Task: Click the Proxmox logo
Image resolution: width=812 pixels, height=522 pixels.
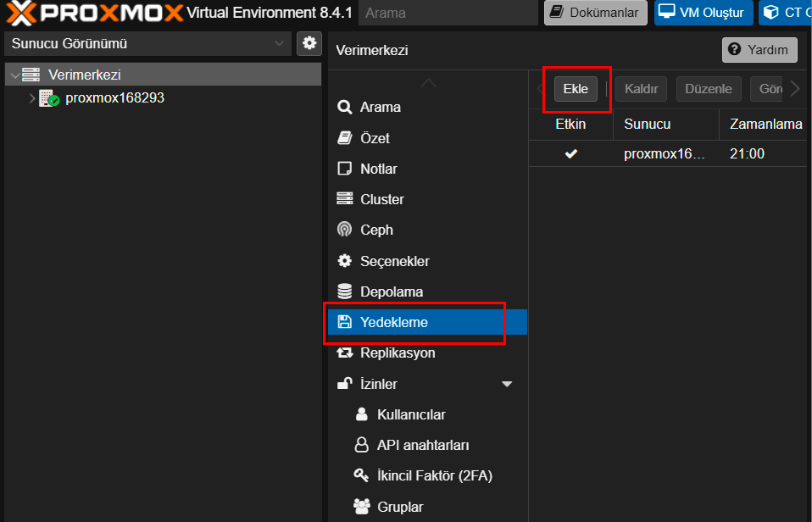Action: point(93,13)
